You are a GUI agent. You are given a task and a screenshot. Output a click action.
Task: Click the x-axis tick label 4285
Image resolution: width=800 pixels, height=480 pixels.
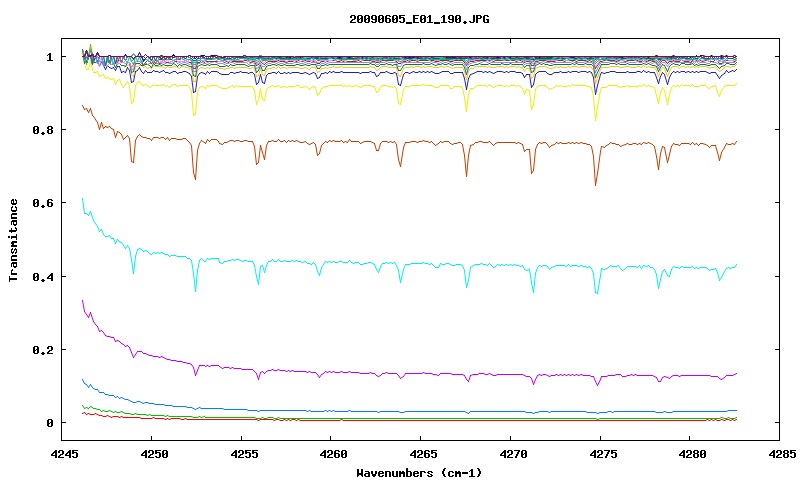(780, 453)
